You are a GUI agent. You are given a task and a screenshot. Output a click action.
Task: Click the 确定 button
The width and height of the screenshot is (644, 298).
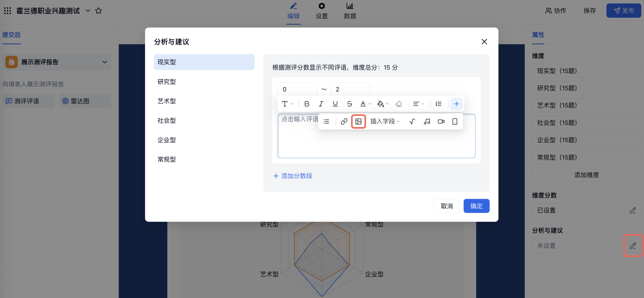pyautogui.click(x=476, y=206)
